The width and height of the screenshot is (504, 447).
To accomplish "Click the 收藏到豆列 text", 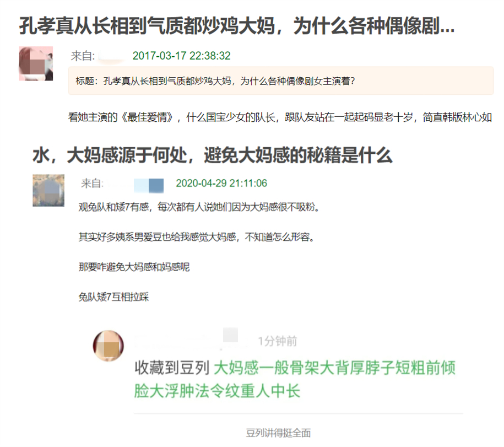I will [x=172, y=368].
